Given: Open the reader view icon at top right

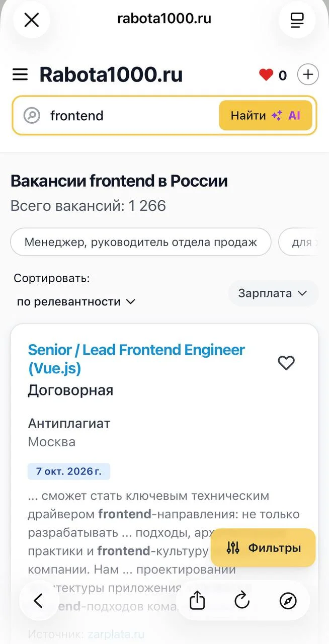Looking at the screenshot, I should pyautogui.click(x=297, y=20).
